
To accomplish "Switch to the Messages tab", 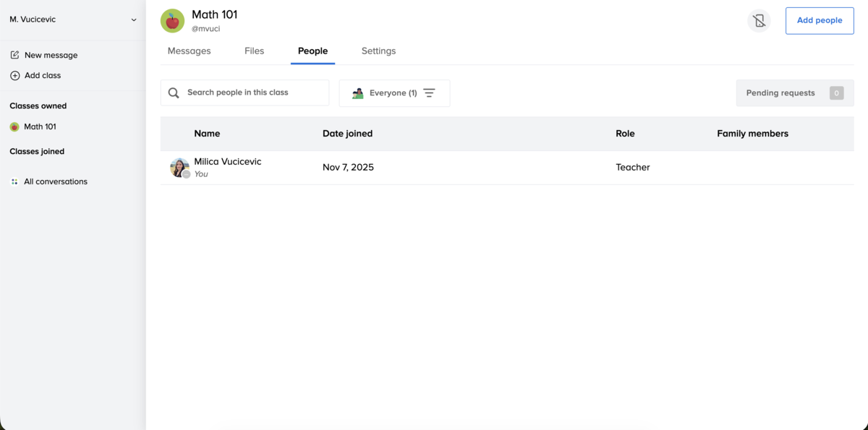I will click(189, 51).
